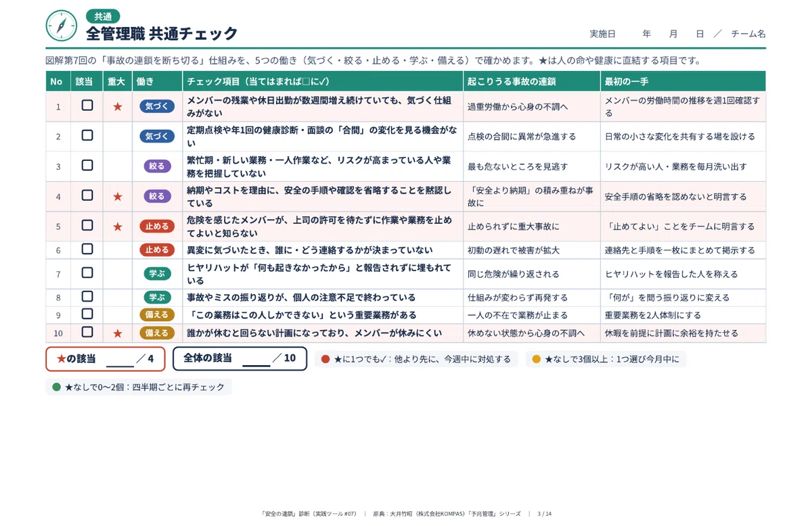This screenshot has width=812, height=526.
Task: Click the blank line in ★の該当 score box
Action: [120, 365]
